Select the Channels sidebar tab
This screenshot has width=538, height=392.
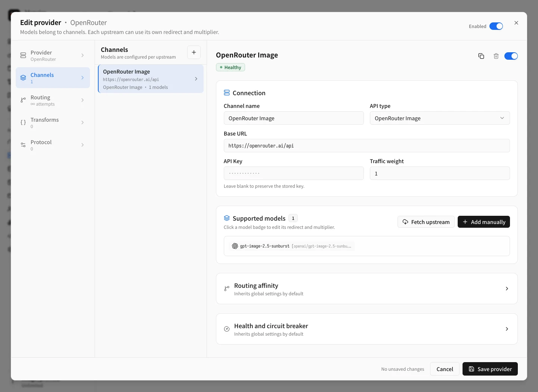[53, 78]
